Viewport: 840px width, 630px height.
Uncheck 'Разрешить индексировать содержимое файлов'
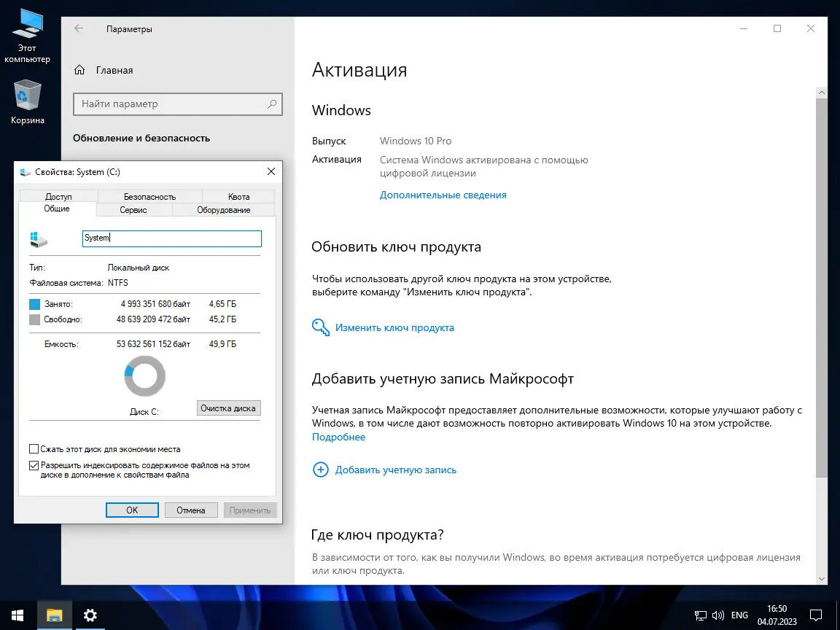coord(34,465)
